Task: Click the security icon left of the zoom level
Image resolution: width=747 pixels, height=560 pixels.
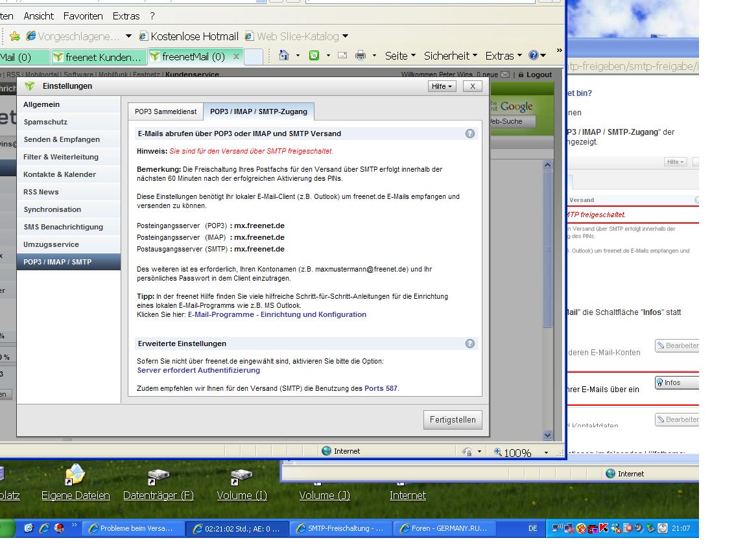Action: coord(468,451)
